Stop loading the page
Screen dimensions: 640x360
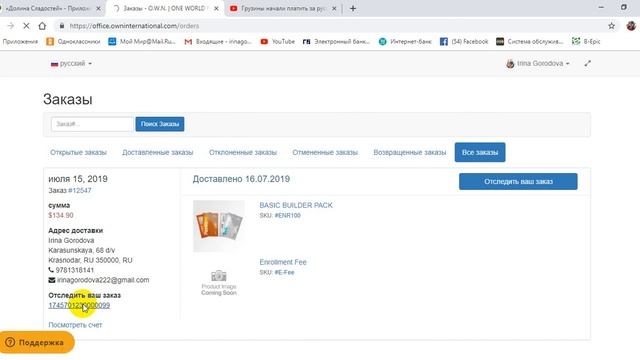click(26, 26)
